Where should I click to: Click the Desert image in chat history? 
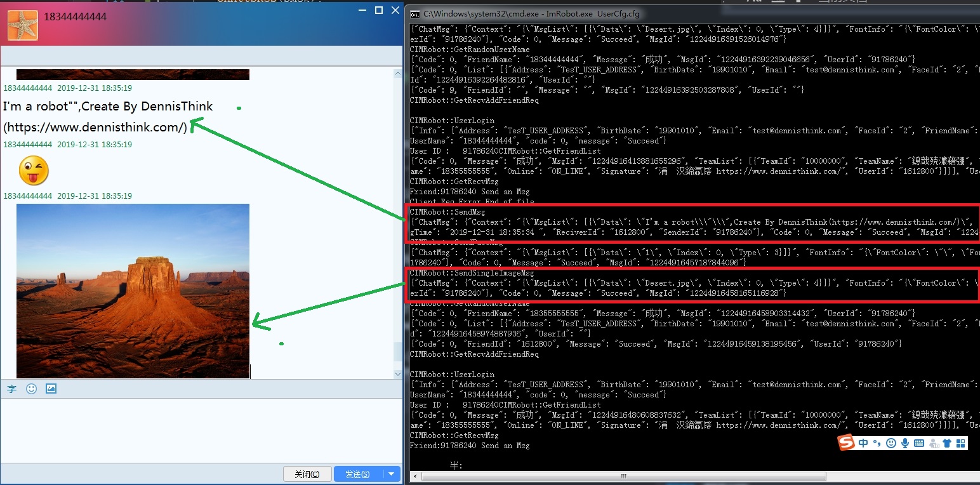[x=133, y=291]
